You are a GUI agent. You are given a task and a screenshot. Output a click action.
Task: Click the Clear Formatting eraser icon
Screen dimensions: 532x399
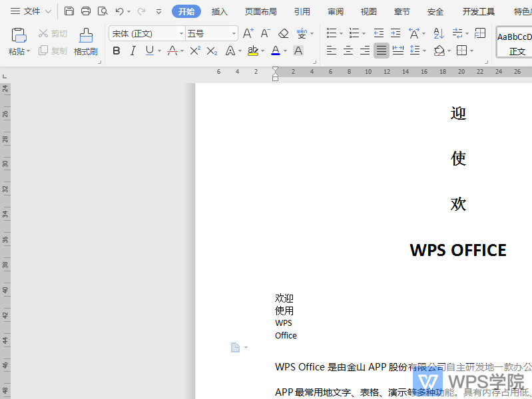[284, 33]
